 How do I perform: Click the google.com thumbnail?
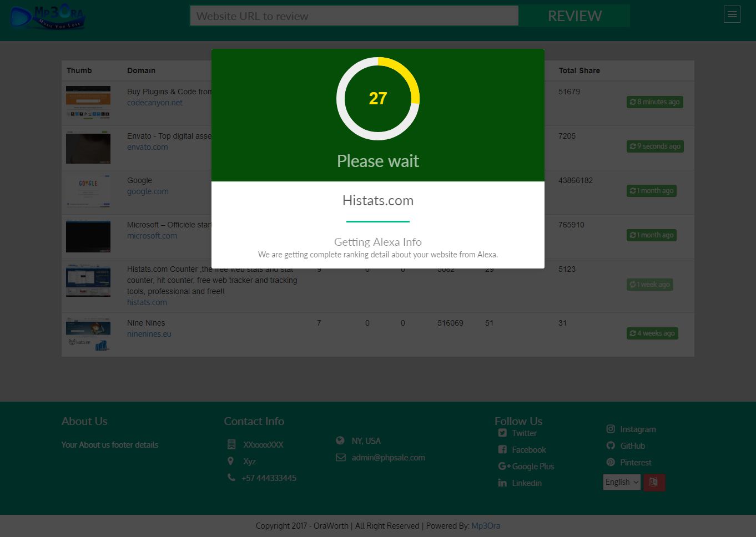88,191
